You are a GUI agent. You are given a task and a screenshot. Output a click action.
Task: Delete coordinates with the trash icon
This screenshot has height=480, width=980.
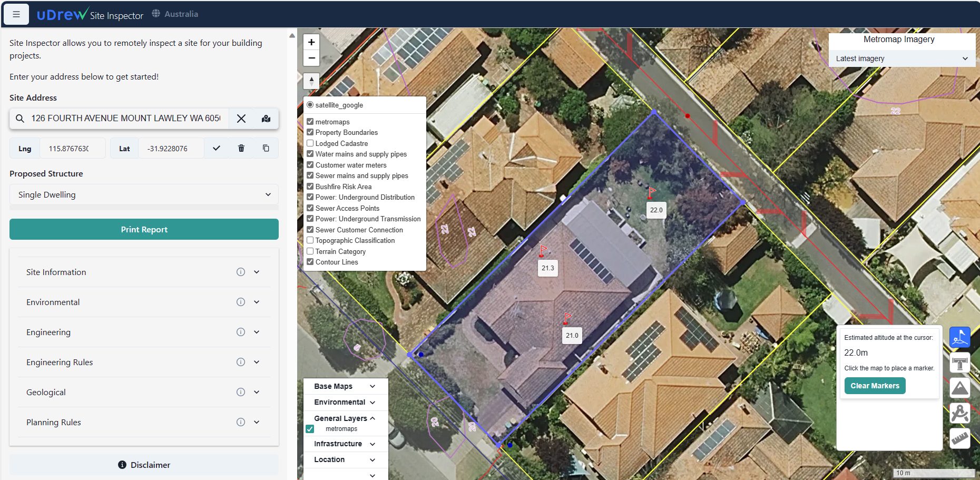click(x=241, y=149)
